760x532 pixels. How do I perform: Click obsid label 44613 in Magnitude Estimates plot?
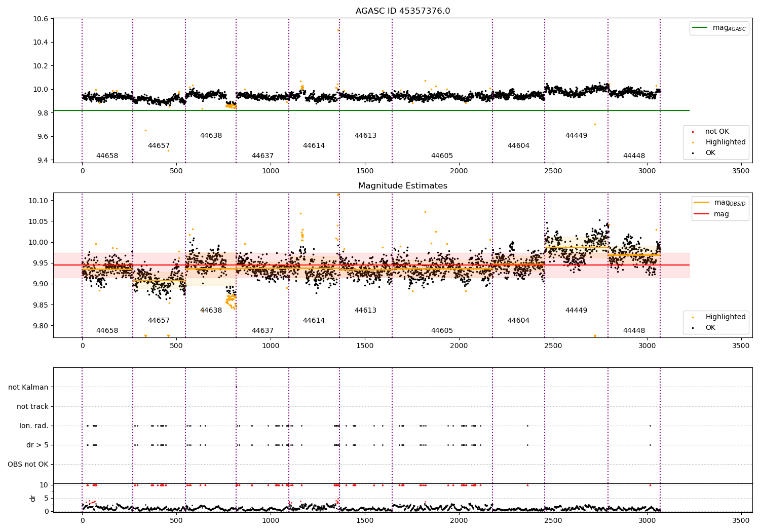(365, 311)
